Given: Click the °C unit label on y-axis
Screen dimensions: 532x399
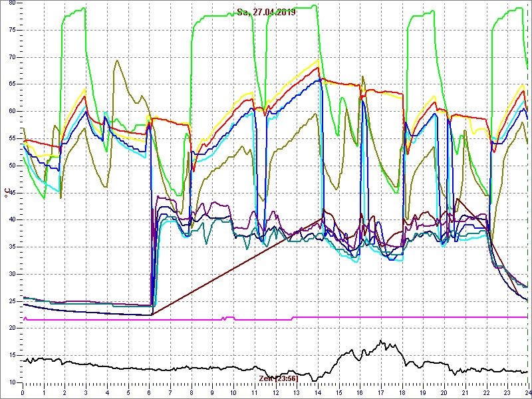Looking at the screenshot, I should click(x=6, y=194).
